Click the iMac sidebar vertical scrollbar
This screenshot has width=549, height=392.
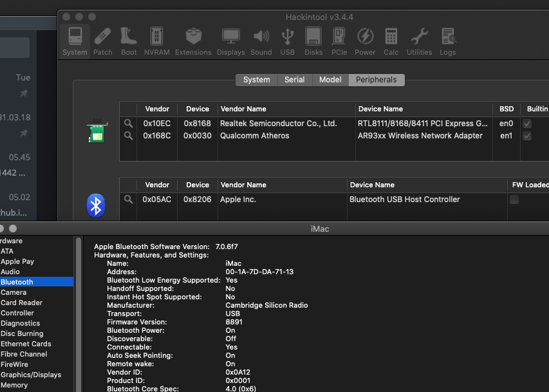(79, 315)
